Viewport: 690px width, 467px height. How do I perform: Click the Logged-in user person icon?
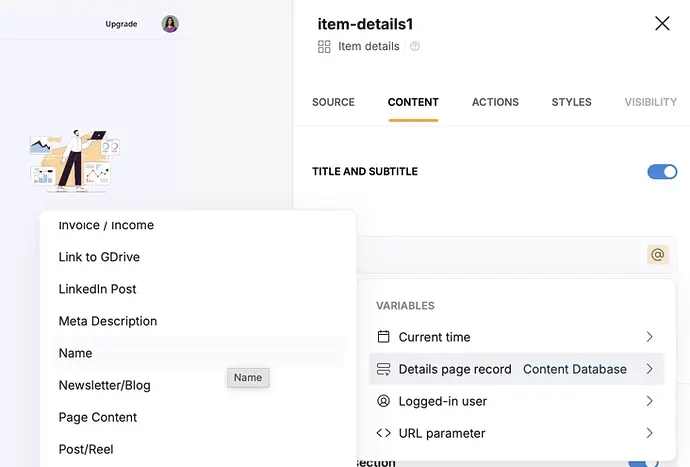(383, 401)
